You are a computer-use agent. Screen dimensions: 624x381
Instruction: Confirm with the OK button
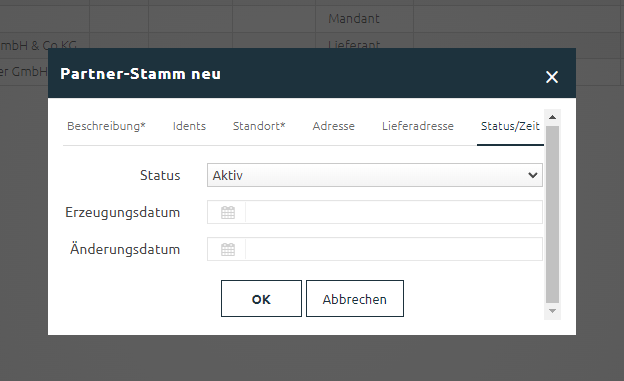261,299
